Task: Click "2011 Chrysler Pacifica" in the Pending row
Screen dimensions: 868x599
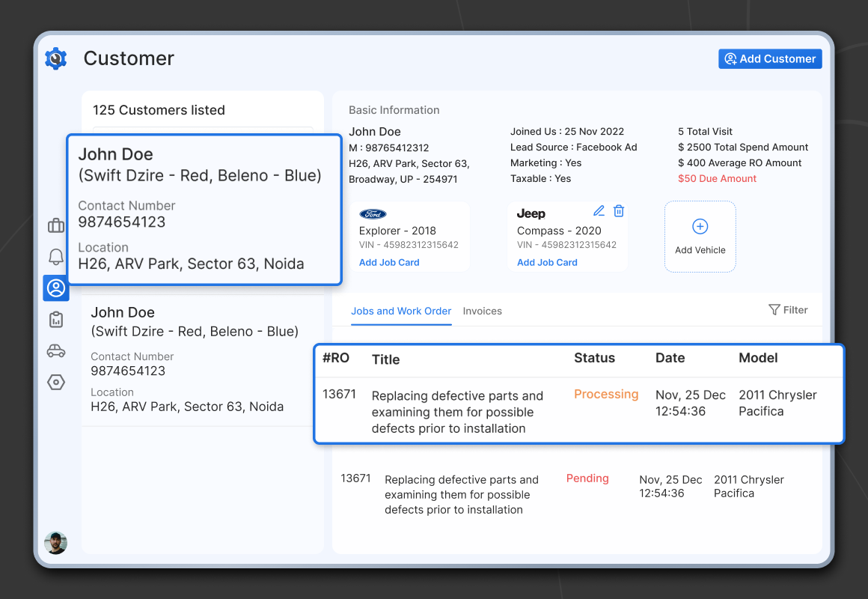Action: point(749,487)
